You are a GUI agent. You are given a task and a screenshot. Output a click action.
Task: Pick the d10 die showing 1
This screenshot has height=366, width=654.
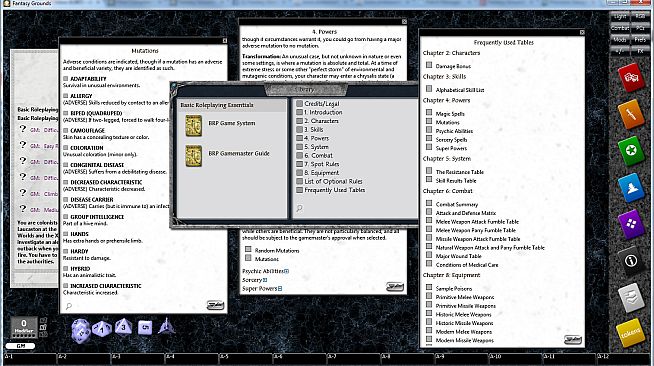tap(102, 329)
